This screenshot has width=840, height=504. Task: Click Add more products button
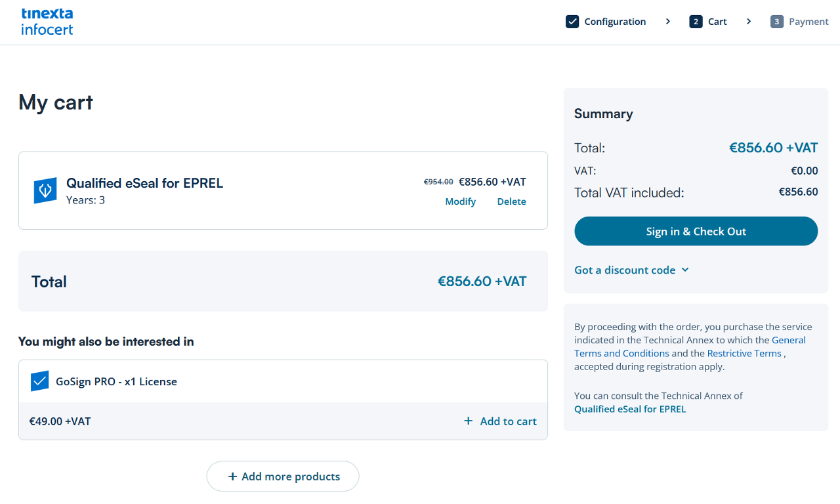[283, 476]
